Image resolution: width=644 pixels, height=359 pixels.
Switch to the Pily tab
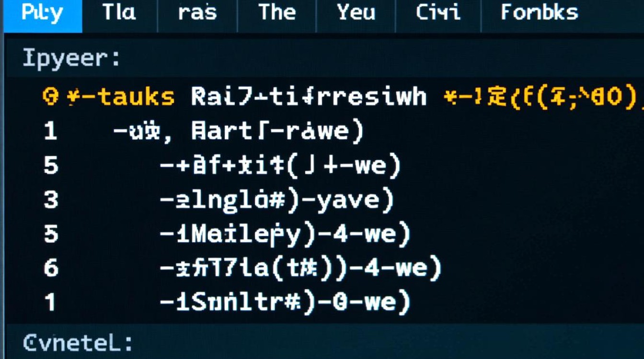pos(42,13)
